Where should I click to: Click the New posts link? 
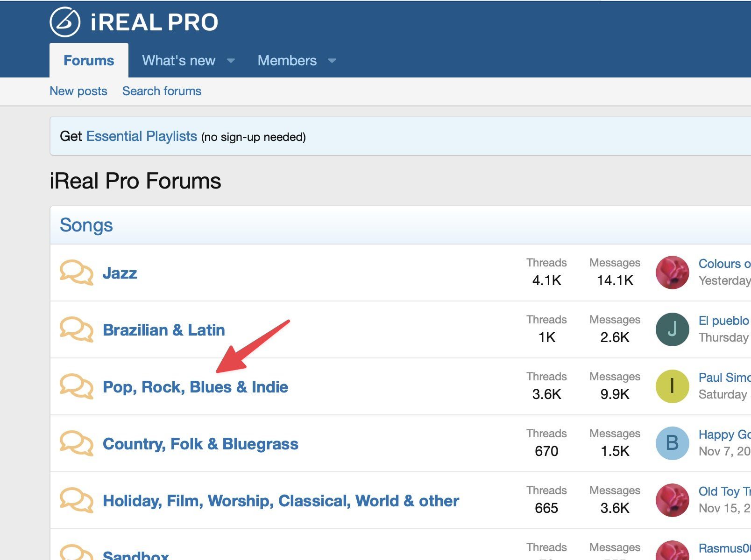[x=78, y=91]
